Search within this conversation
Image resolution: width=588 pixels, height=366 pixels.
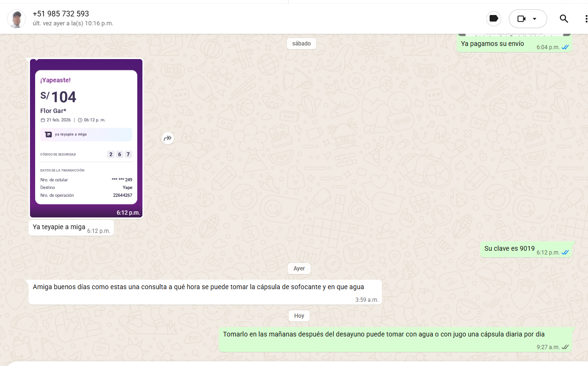click(x=564, y=19)
